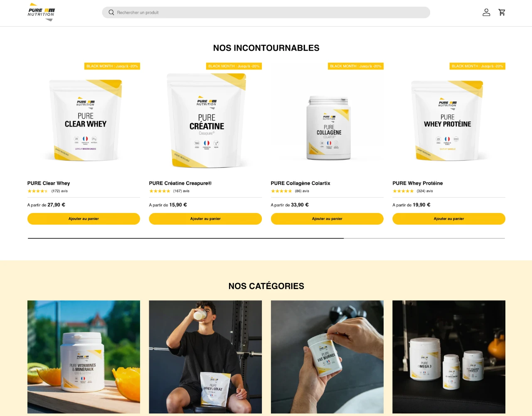Click the product carousel scroll bar
532x416 pixels.
(266, 238)
